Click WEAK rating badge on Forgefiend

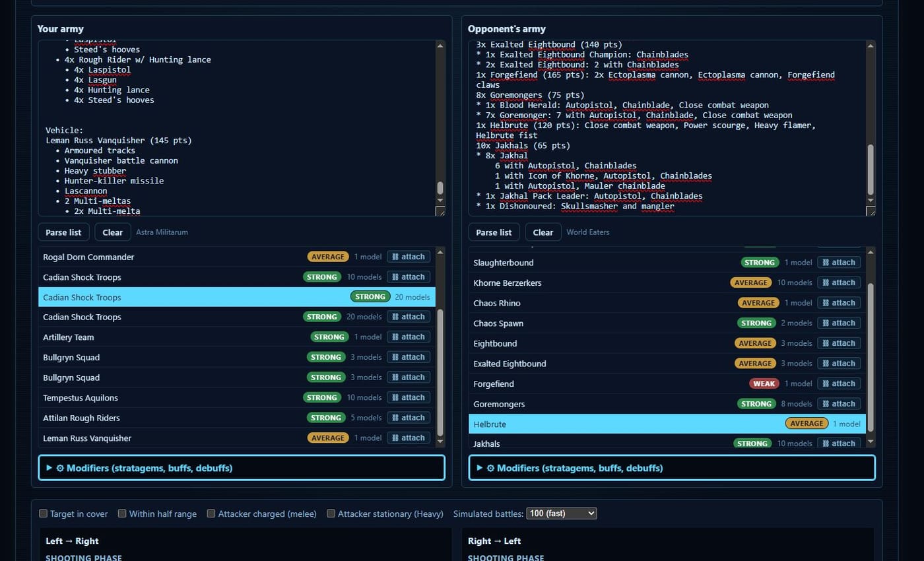pos(764,383)
